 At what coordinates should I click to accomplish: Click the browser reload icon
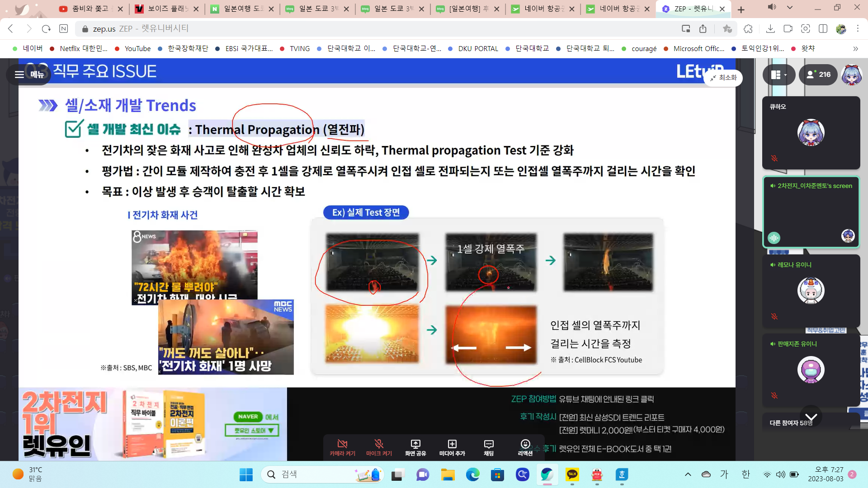[46, 28]
